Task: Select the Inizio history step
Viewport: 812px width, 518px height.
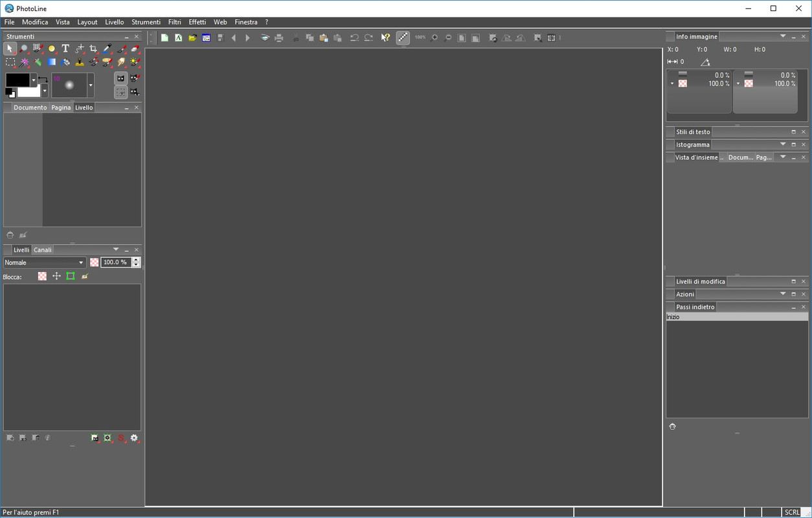Action: tap(737, 317)
